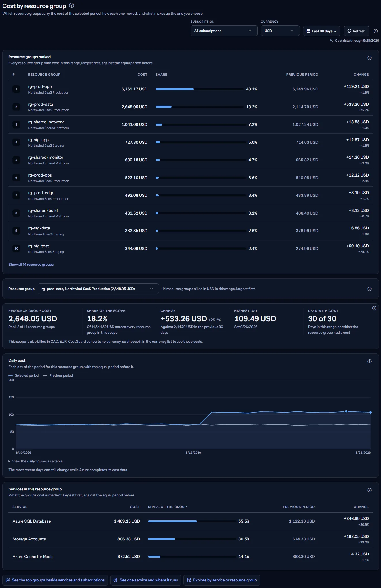Select the rg-stg-app resource group row

(x=191, y=142)
